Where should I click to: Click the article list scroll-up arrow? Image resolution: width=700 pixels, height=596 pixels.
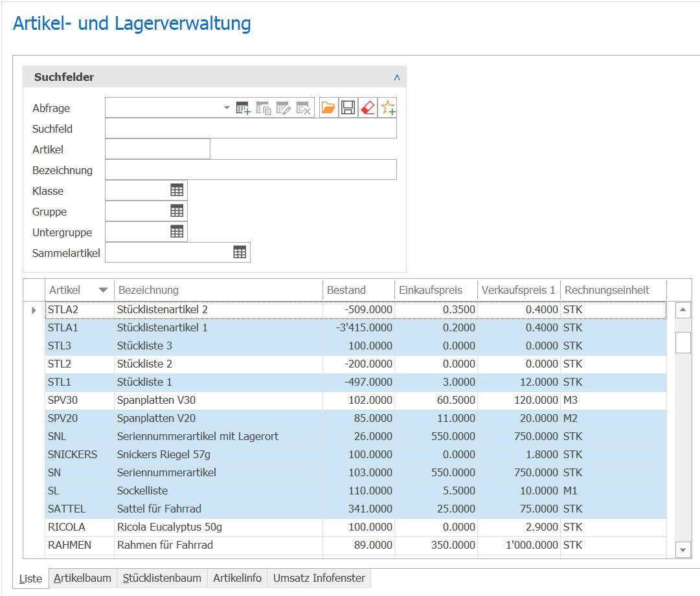point(683,310)
